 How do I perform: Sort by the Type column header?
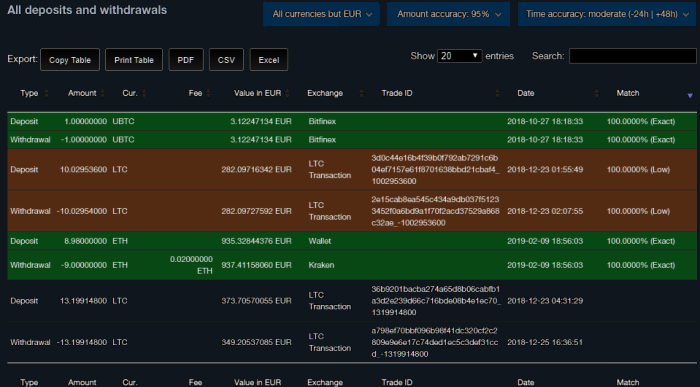(x=29, y=93)
